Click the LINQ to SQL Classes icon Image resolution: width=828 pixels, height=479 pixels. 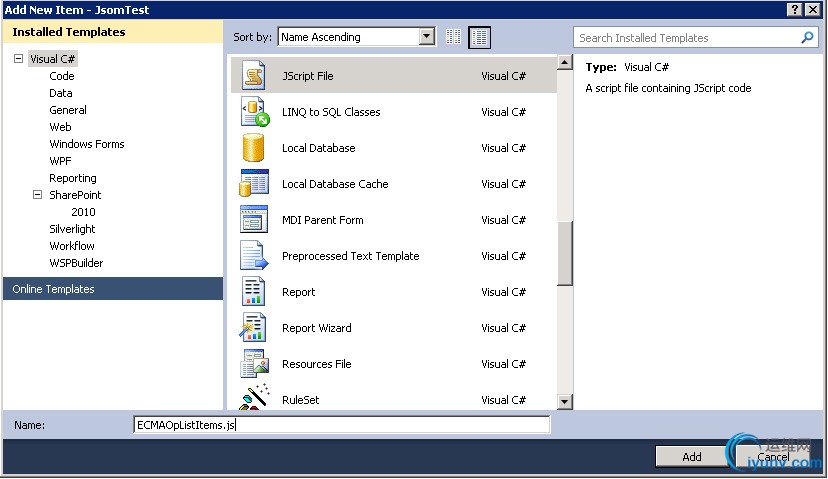pyautogui.click(x=255, y=112)
